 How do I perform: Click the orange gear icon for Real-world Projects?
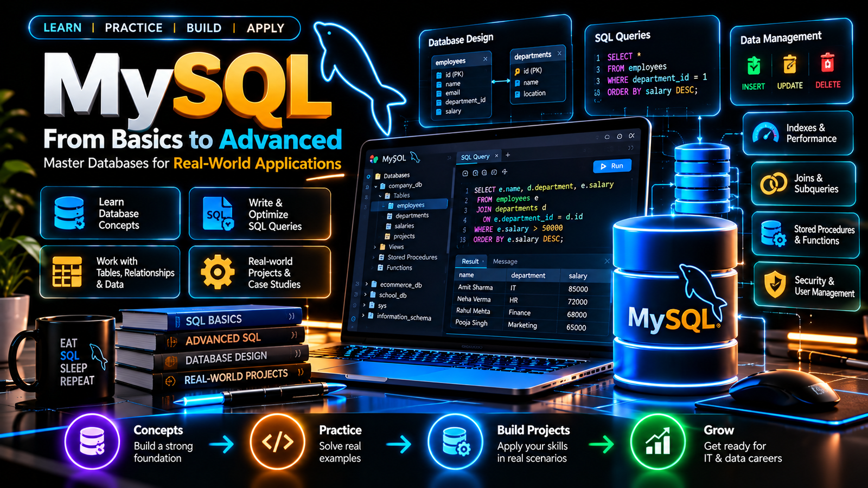(x=218, y=272)
